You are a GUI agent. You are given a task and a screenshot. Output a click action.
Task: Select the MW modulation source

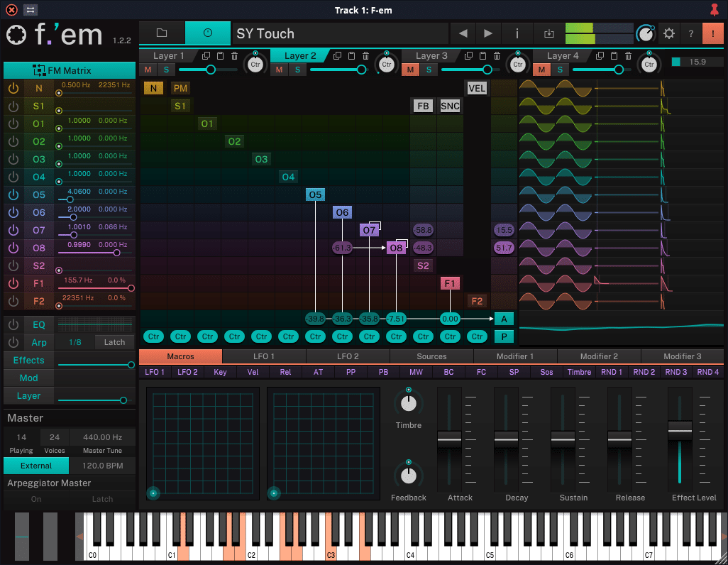coord(416,372)
